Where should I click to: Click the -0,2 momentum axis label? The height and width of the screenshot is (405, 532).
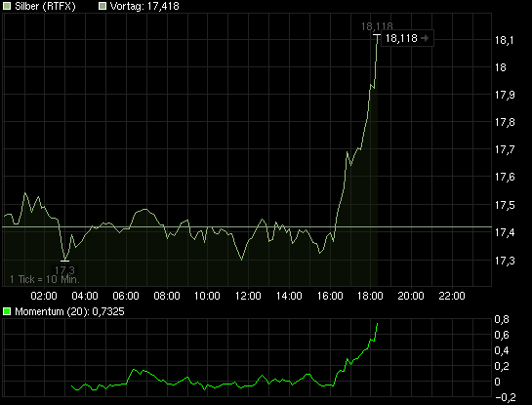click(x=506, y=397)
